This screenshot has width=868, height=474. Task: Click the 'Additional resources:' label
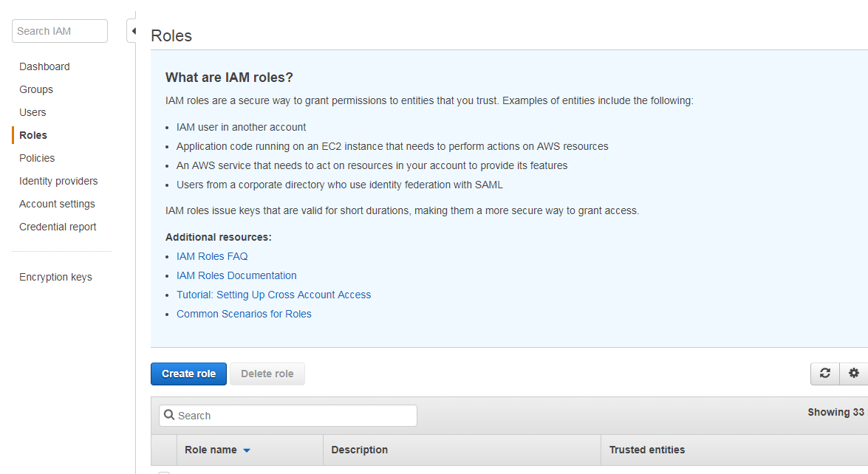point(219,237)
